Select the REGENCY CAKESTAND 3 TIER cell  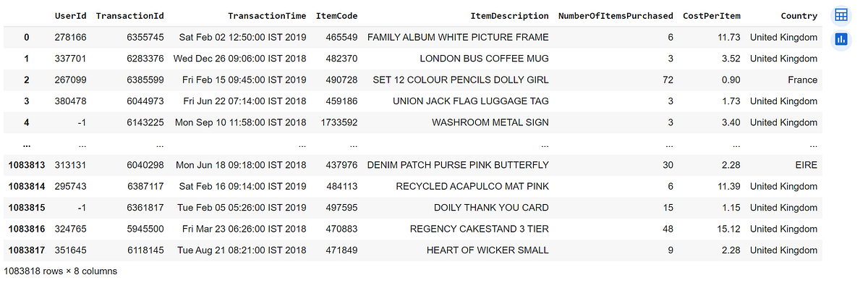tap(480, 229)
